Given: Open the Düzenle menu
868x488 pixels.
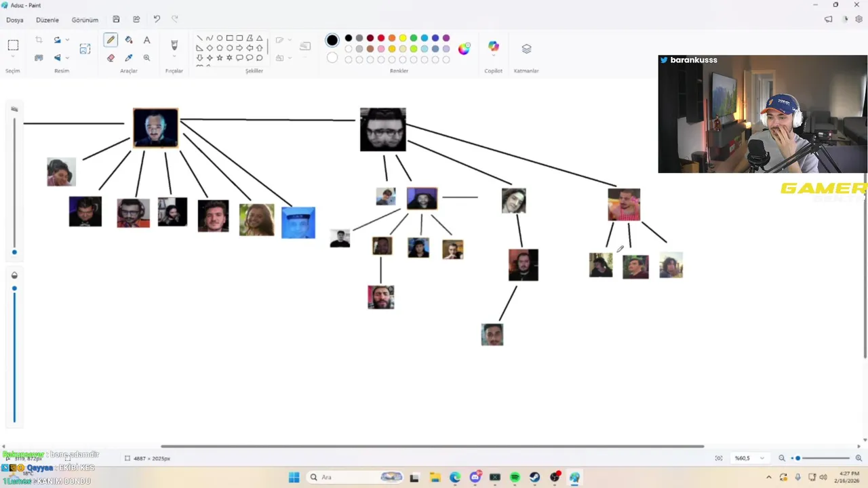Looking at the screenshot, I should (47, 20).
